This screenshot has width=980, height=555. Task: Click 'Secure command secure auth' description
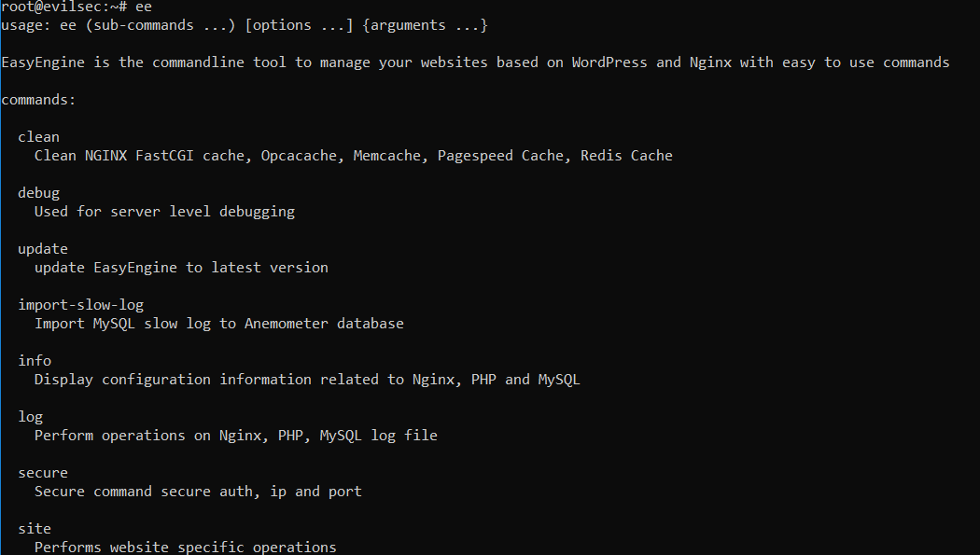(x=198, y=492)
